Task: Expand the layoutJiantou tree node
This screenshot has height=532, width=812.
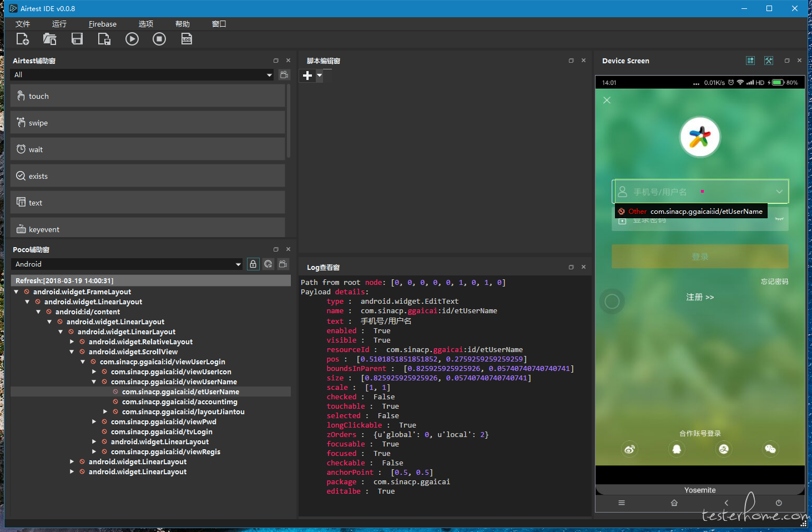Action: 105,412
